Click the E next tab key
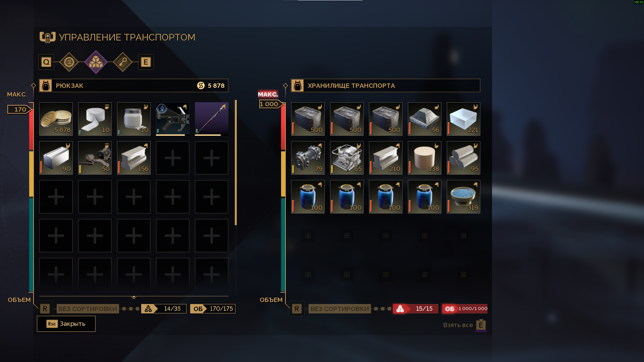This screenshot has height=362, width=644. [146, 62]
